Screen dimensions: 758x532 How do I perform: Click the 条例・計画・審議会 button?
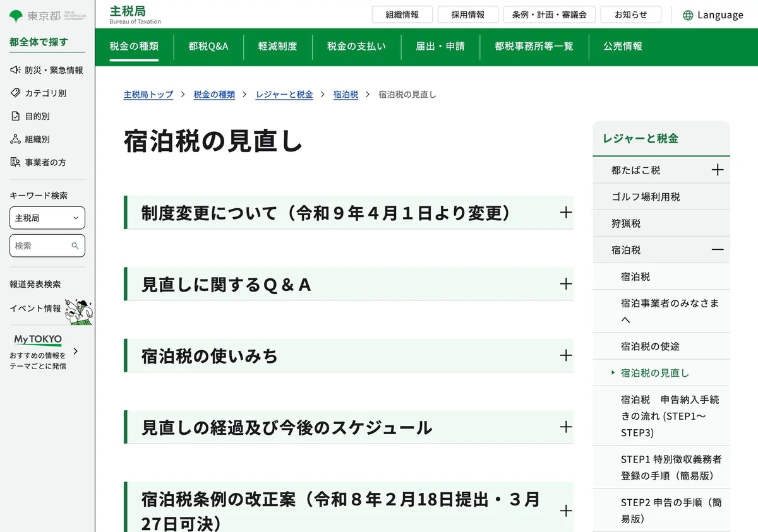[x=550, y=15]
